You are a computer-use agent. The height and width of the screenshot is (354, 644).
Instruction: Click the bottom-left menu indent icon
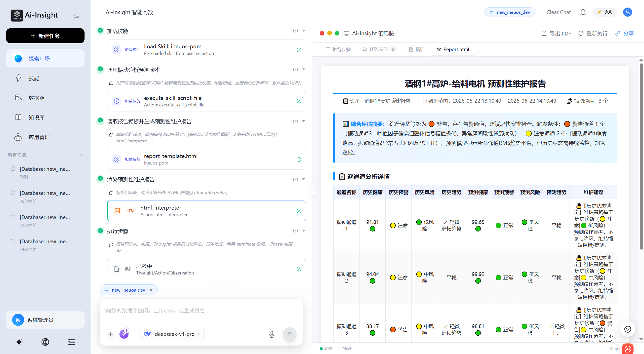click(x=71, y=342)
